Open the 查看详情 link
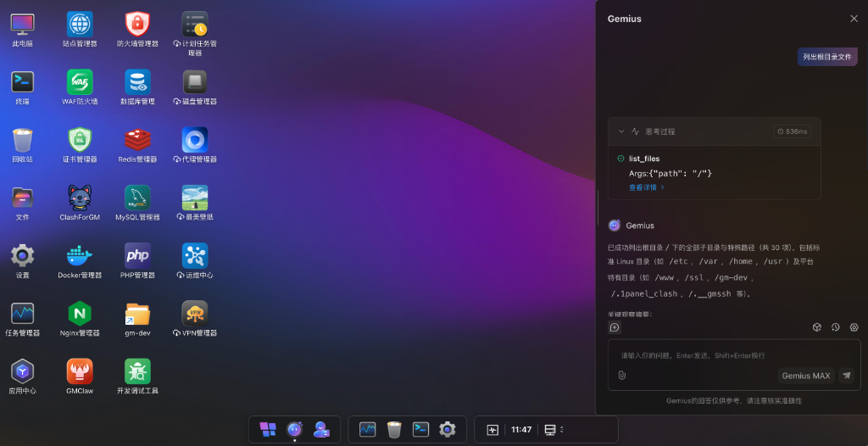868x446 pixels. click(646, 188)
